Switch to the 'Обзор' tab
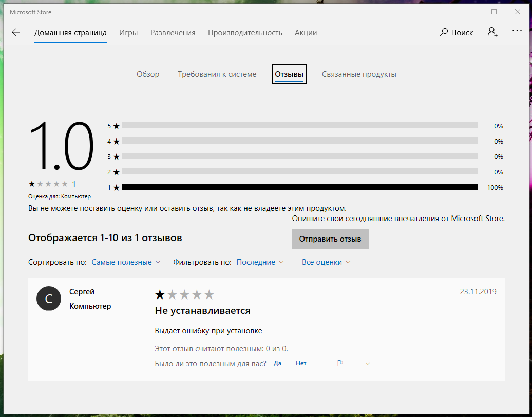This screenshot has width=532, height=417. (x=148, y=74)
